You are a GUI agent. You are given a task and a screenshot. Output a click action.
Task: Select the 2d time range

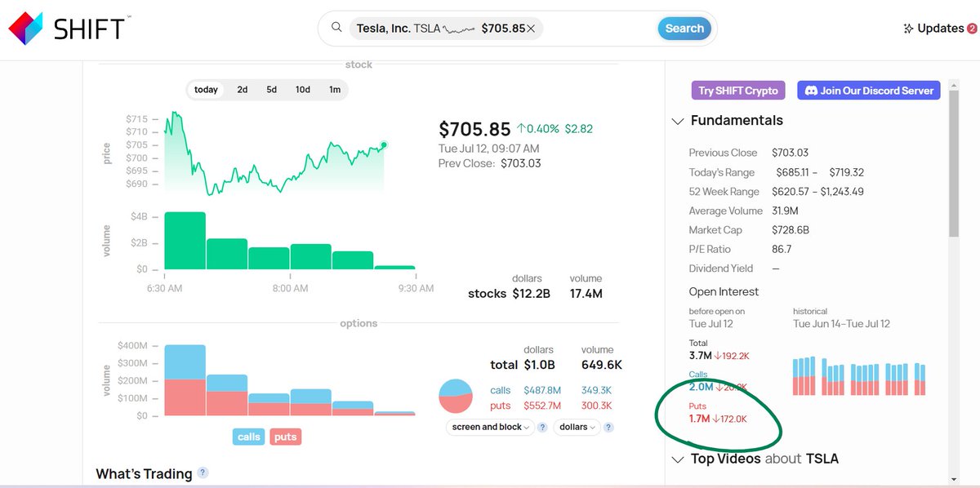click(243, 90)
